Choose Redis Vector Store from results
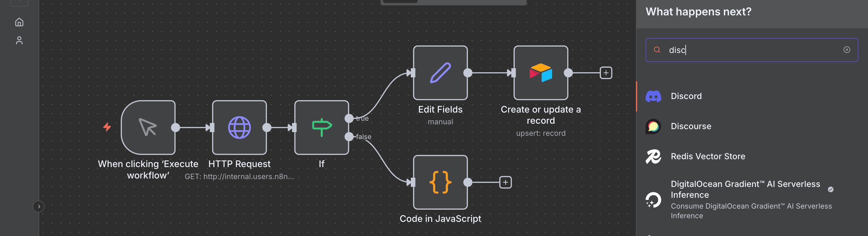The width and height of the screenshot is (868, 236). 752,156
